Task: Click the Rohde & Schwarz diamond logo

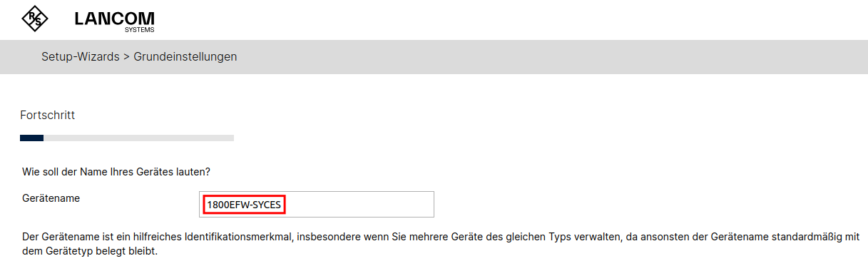Action: (x=34, y=18)
